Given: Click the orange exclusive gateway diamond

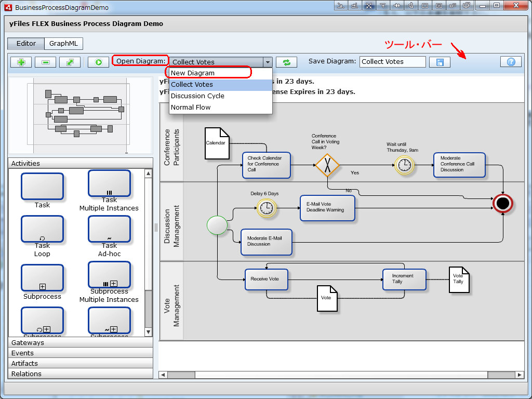Looking at the screenshot, I should (327, 165).
